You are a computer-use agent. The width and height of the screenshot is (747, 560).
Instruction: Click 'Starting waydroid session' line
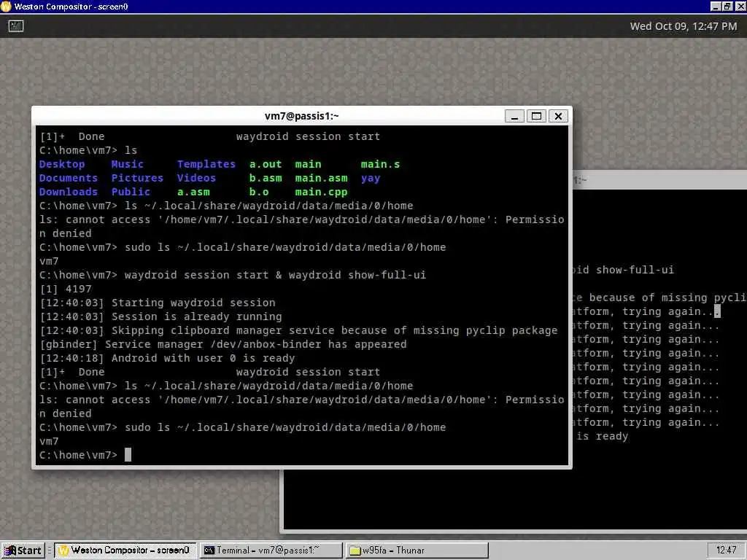click(158, 303)
